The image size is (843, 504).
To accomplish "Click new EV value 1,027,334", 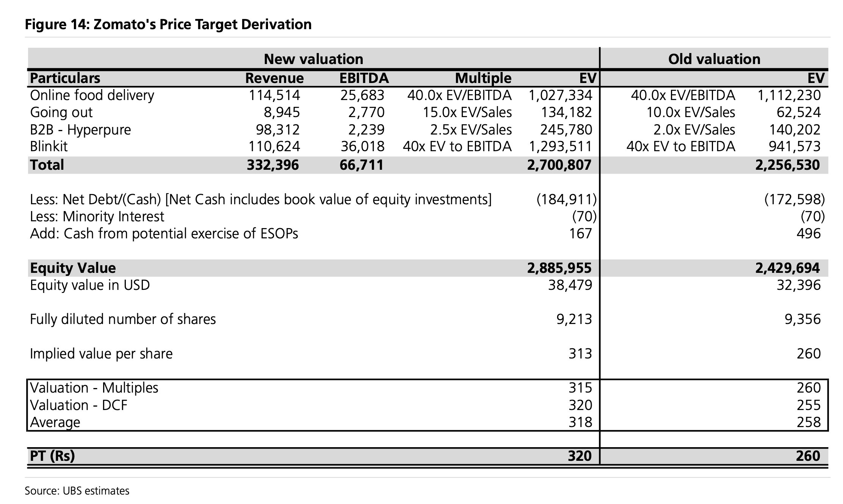I will [x=560, y=95].
